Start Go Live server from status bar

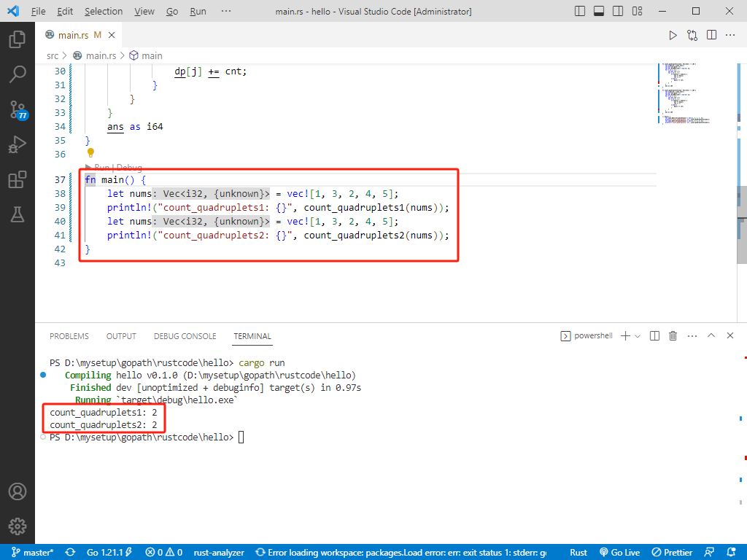[619, 553]
